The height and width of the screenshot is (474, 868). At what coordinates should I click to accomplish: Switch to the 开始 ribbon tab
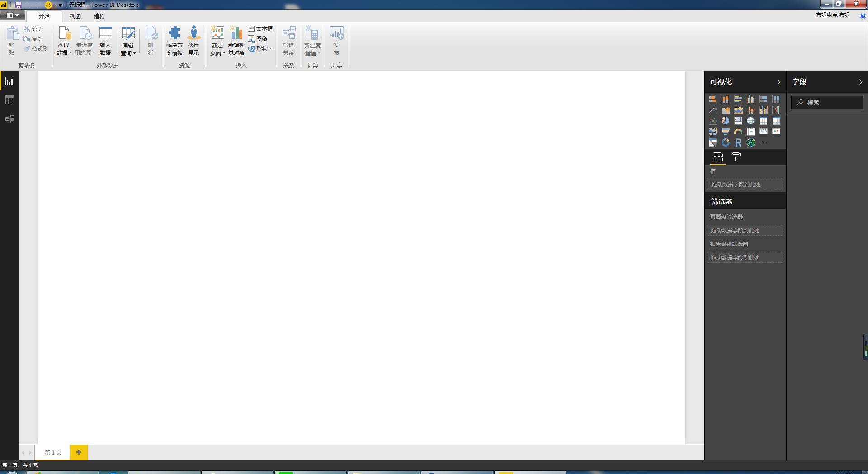(x=44, y=16)
